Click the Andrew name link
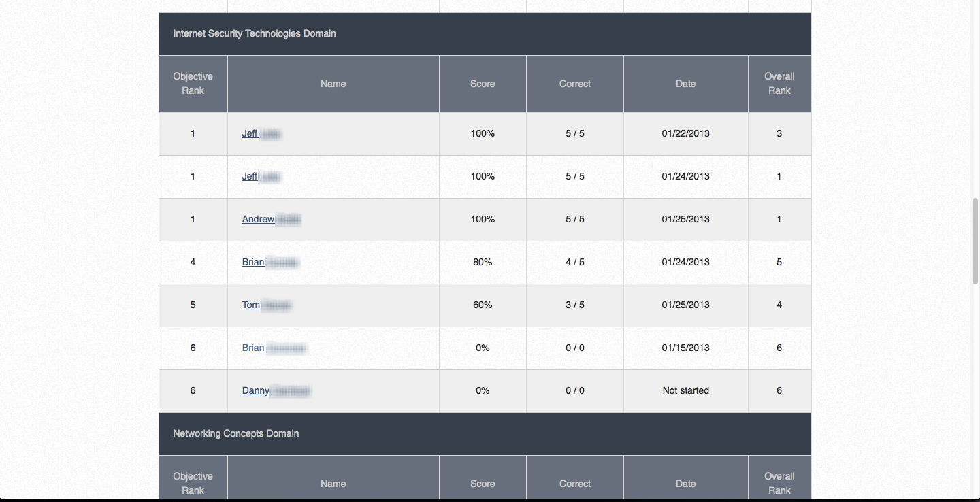The image size is (980, 502). (x=259, y=219)
